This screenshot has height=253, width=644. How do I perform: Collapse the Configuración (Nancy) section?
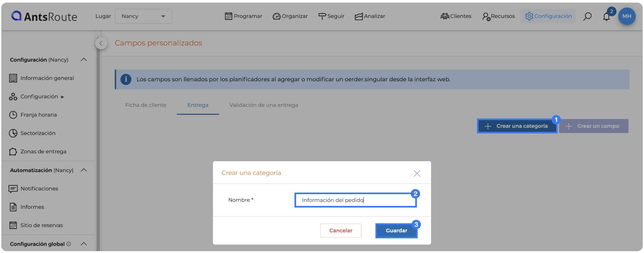click(84, 60)
